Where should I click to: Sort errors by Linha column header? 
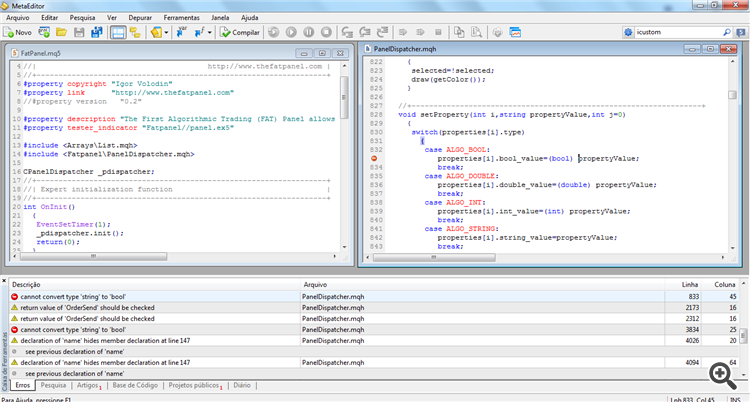683,284
